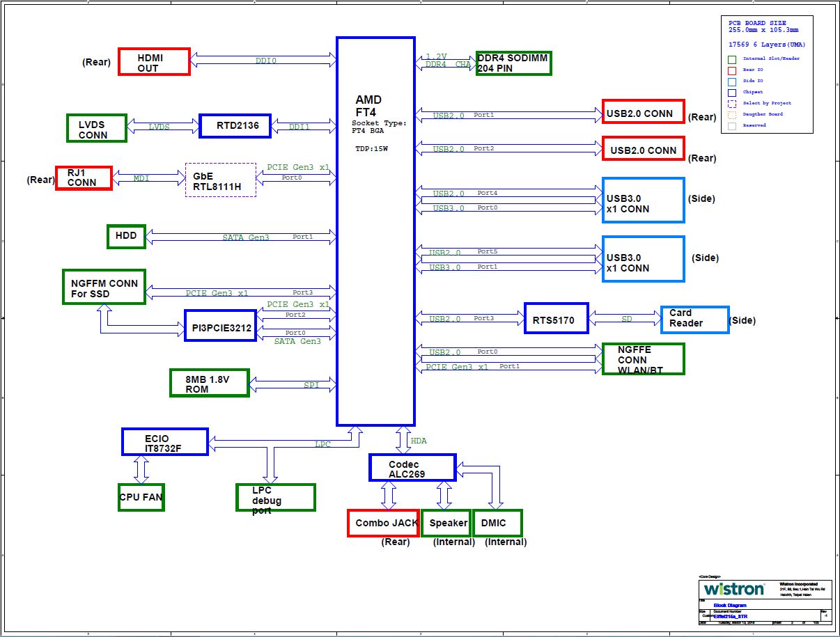Select the DMIC block
The image size is (840, 637).
(x=497, y=523)
